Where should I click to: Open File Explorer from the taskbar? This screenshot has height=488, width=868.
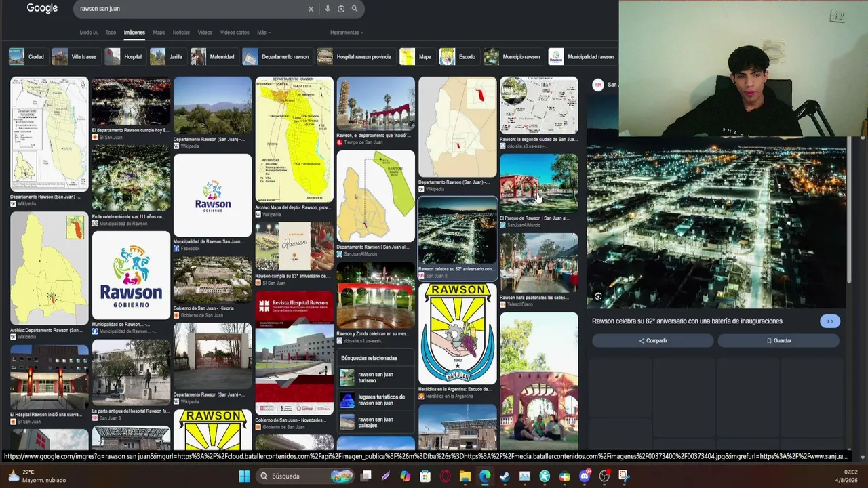[465, 476]
